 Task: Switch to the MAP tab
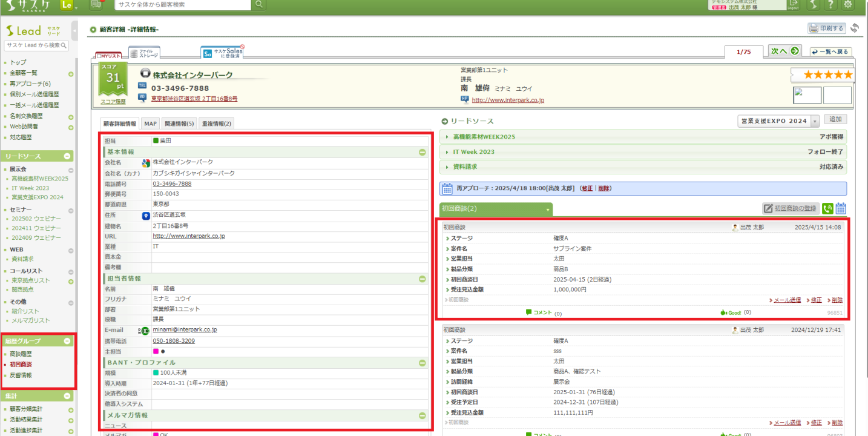pyautogui.click(x=150, y=124)
